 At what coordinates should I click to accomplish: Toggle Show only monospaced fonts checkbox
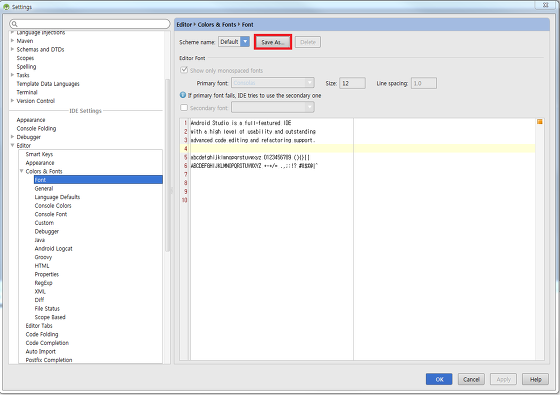pos(184,70)
